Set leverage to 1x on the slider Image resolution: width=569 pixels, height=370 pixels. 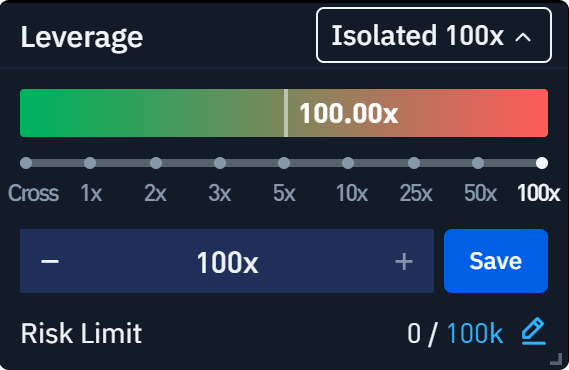(x=90, y=163)
